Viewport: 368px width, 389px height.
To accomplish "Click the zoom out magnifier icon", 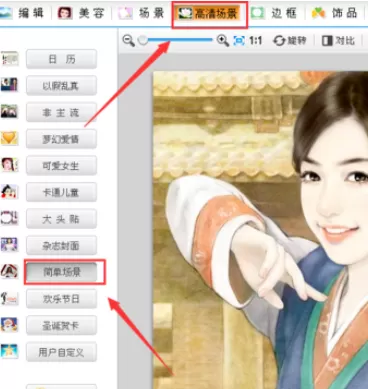I will pos(128,41).
